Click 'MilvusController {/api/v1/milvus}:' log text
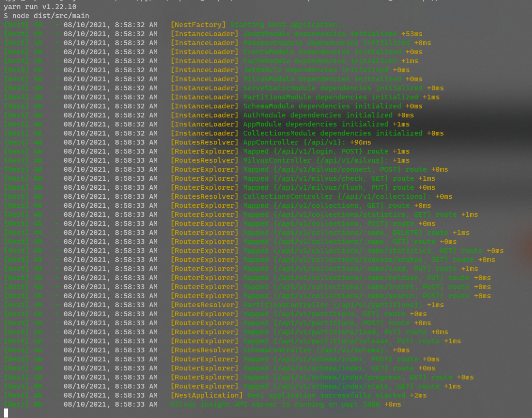This screenshot has width=532, height=418. (x=315, y=160)
